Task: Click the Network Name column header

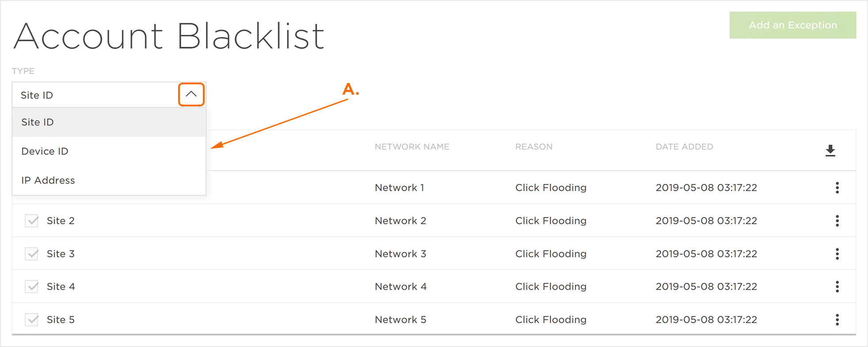Action: [x=412, y=146]
